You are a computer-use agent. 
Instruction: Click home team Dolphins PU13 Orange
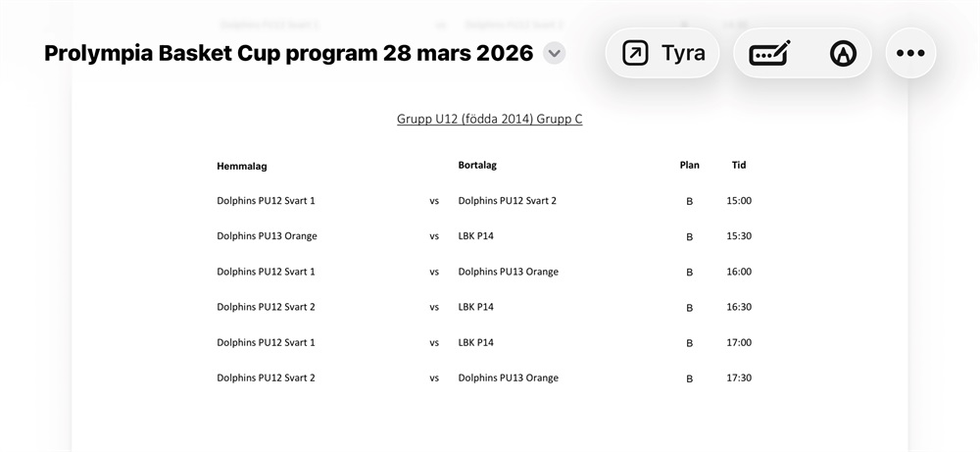(x=267, y=236)
